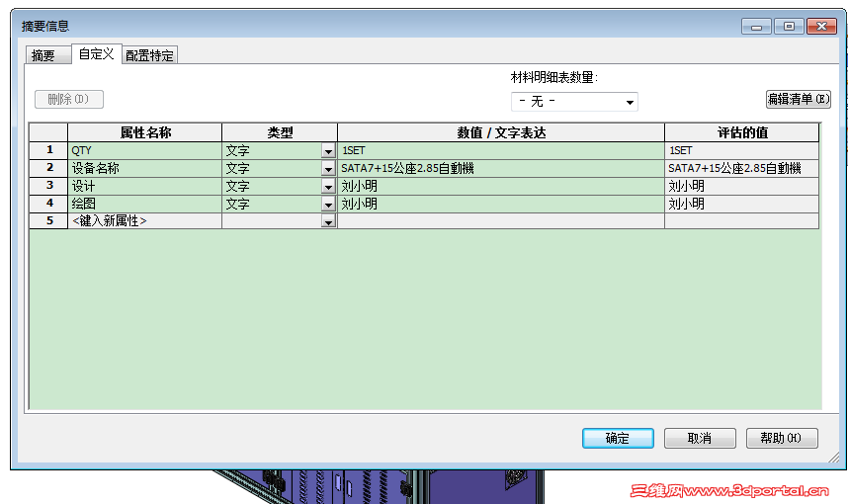848x504 pixels.
Task: Click SATA7+15公座2.85自動機 value expression cell
Action: pyautogui.click(x=501, y=169)
